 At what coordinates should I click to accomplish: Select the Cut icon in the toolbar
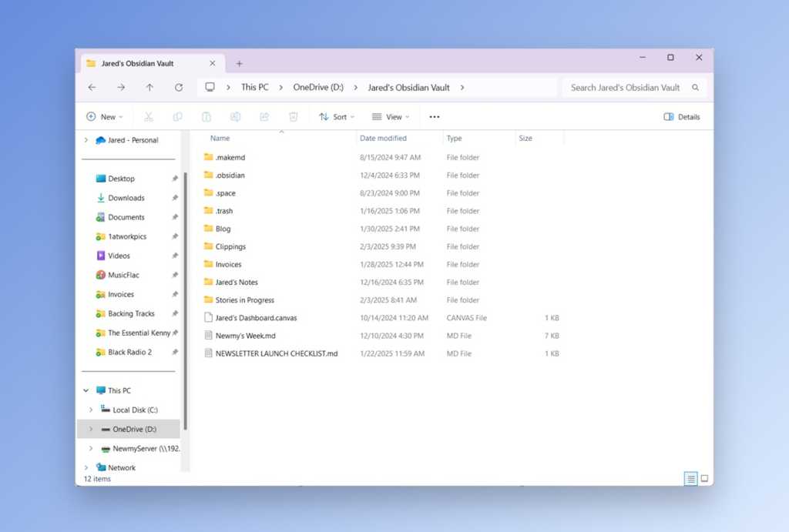click(x=149, y=116)
